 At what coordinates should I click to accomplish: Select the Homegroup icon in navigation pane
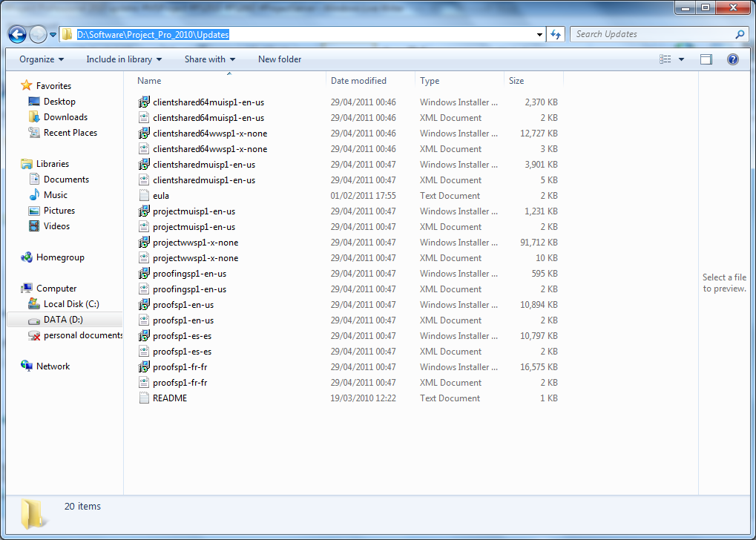[27, 257]
